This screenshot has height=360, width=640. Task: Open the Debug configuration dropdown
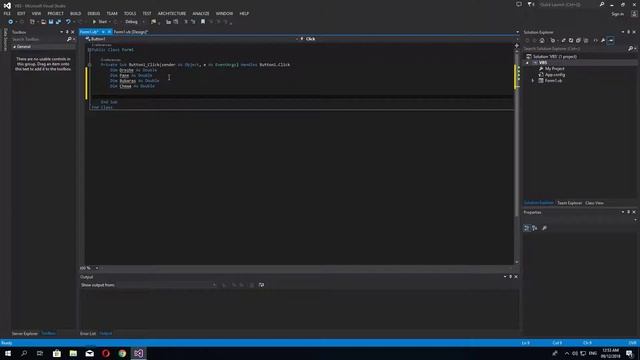coord(134,22)
